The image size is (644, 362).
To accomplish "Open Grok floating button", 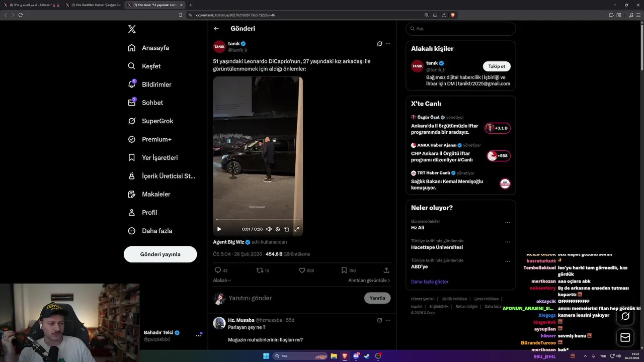I will (x=625, y=316).
